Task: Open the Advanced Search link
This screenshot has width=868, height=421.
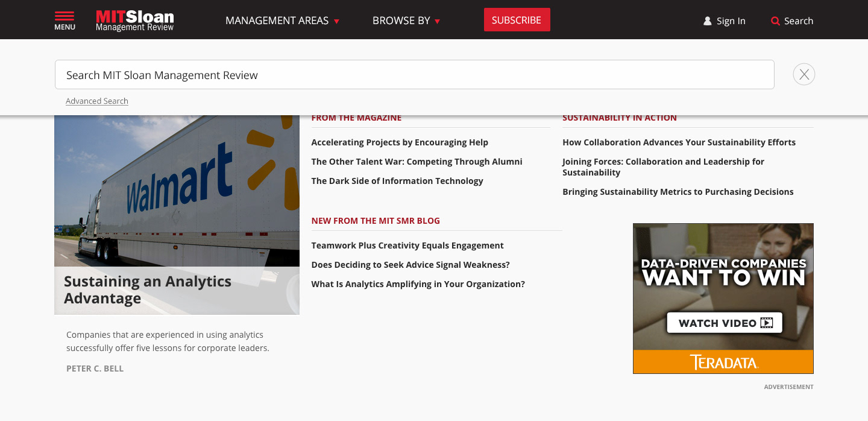Action: pos(97,101)
